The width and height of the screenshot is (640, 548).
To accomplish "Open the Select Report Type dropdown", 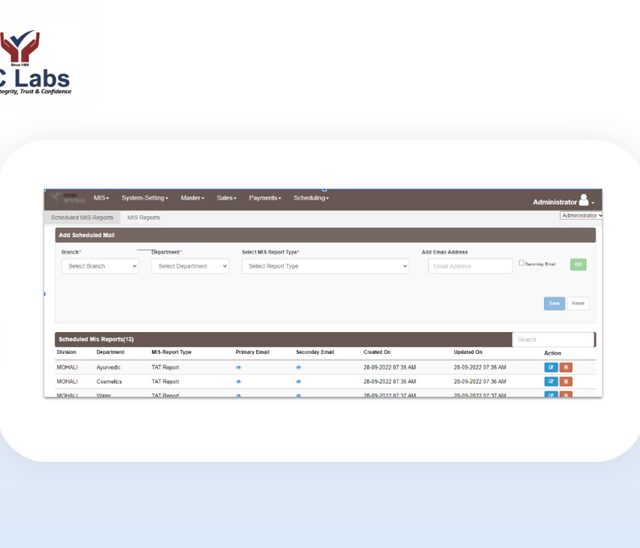I will click(325, 266).
